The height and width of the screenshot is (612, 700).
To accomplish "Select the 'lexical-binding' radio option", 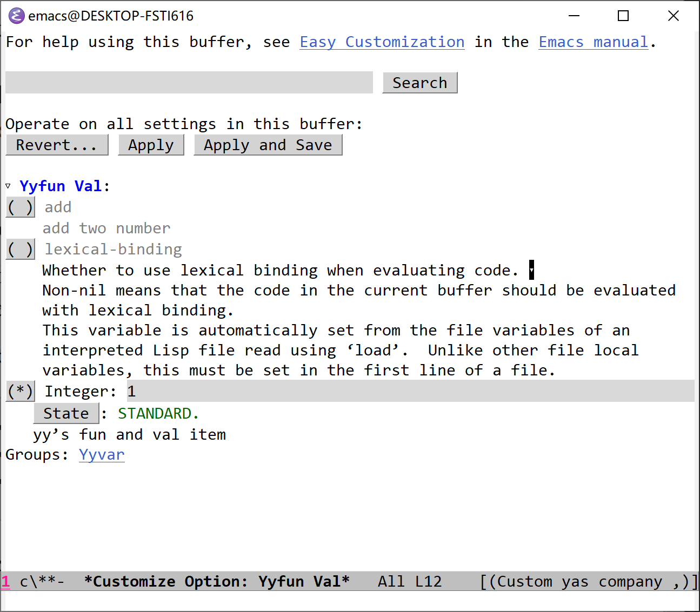I will point(21,250).
